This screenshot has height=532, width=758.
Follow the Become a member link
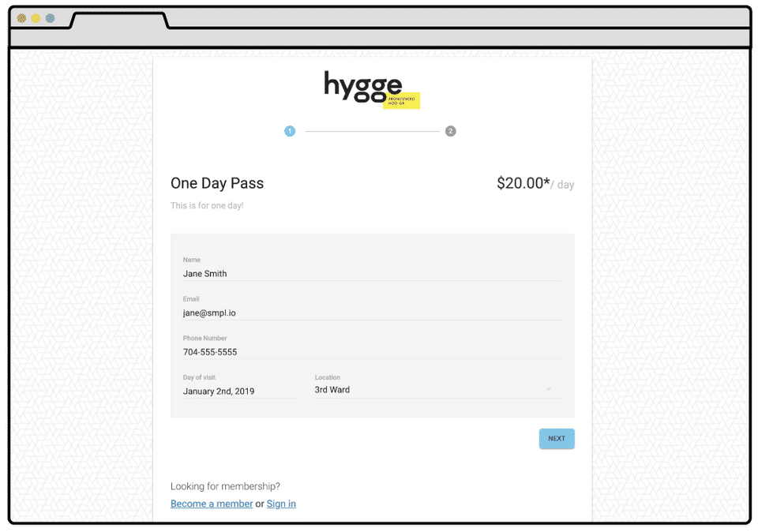(x=212, y=504)
